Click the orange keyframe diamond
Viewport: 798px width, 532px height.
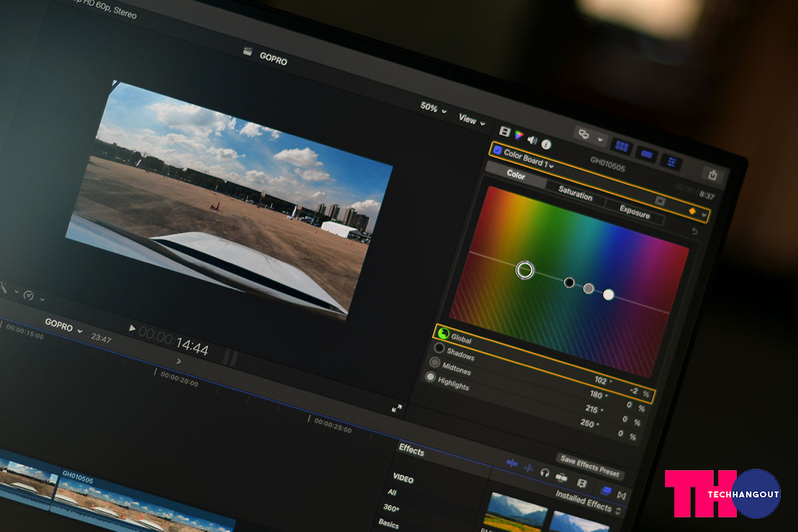click(x=692, y=211)
